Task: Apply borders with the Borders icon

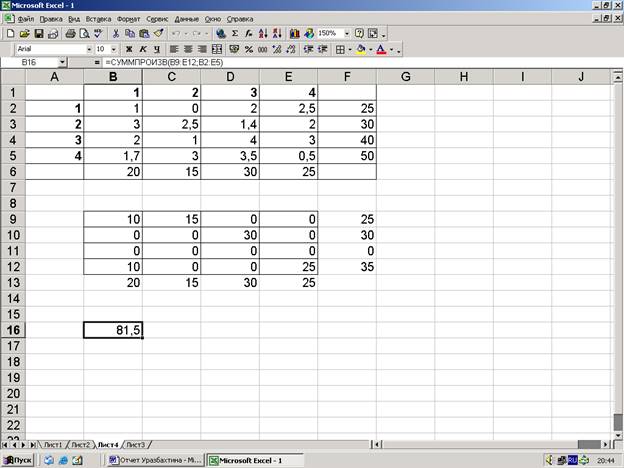Action: [x=340, y=49]
